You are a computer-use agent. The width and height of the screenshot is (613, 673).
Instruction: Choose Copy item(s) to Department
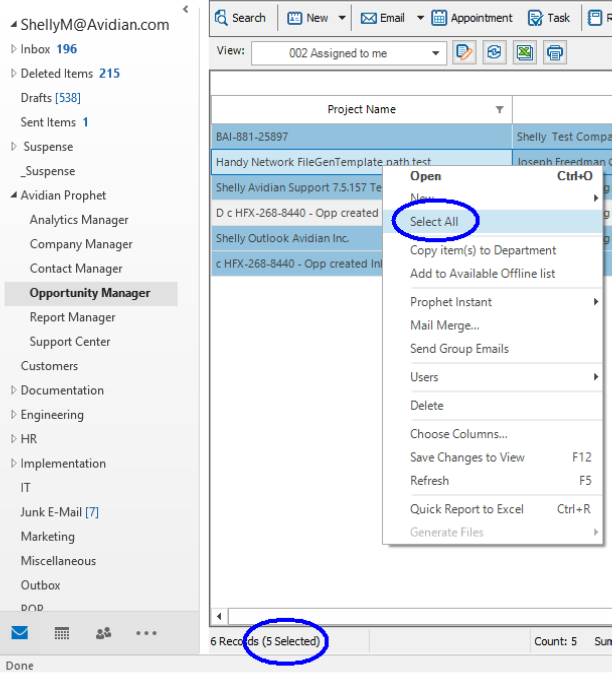click(x=492, y=250)
